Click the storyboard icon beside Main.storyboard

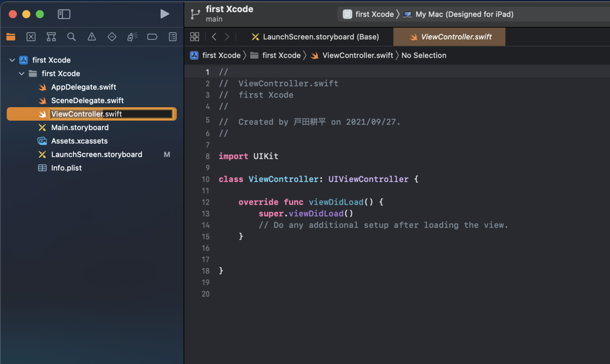pos(43,127)
